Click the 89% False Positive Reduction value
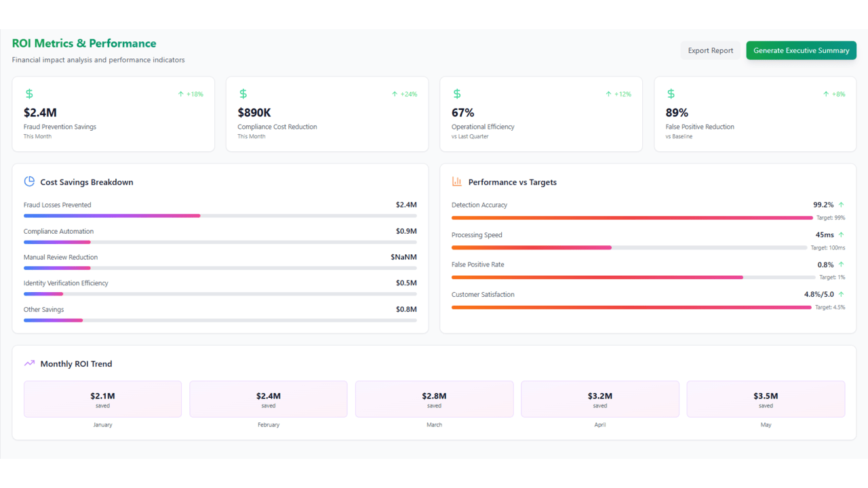The height and width of the screenshot is (488, 868). tap(677, 113)
